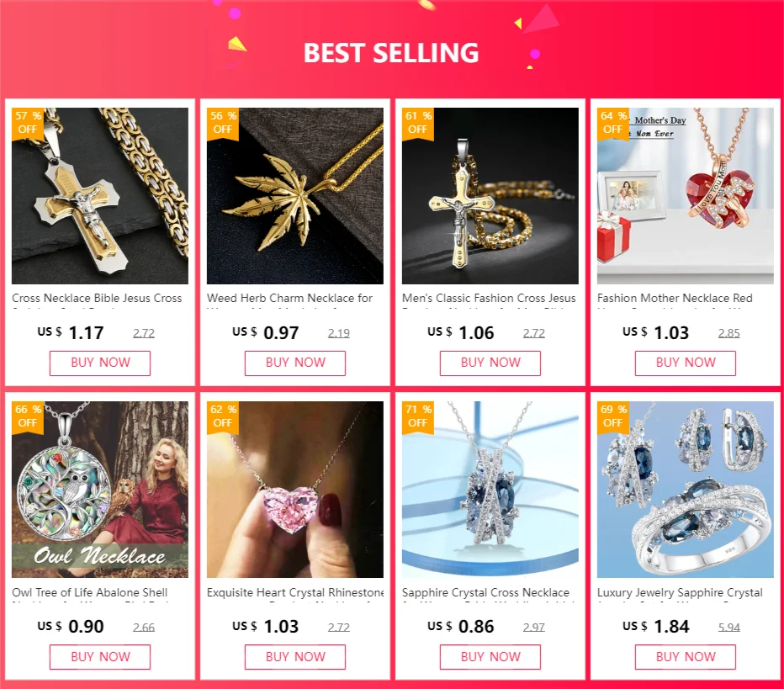Open the Cross Necklace Bible Jesus Cross title
The image size is (784, 689).
(97, 299)
